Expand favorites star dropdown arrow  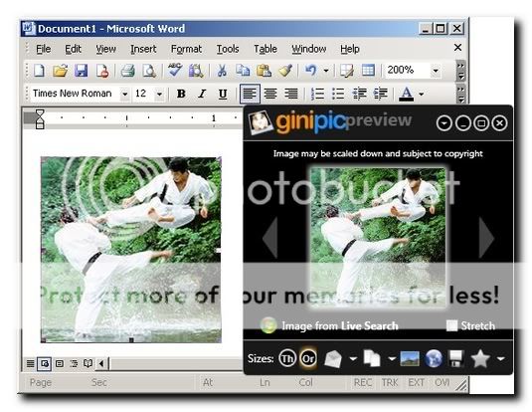(500, 358)
